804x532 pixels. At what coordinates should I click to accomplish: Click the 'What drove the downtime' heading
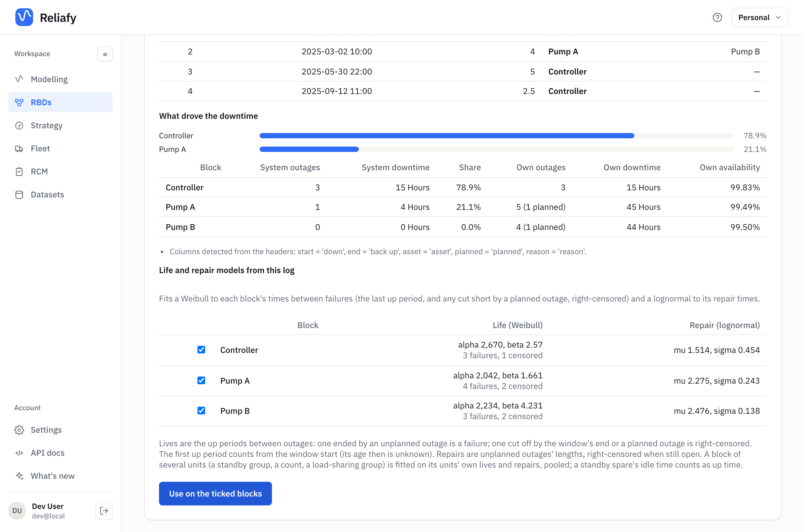pyautogui.click(x=208, y=116)
